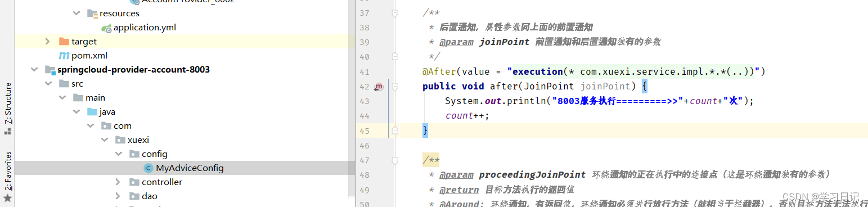Click the Maven pom.xml file icon

(64, 56)
